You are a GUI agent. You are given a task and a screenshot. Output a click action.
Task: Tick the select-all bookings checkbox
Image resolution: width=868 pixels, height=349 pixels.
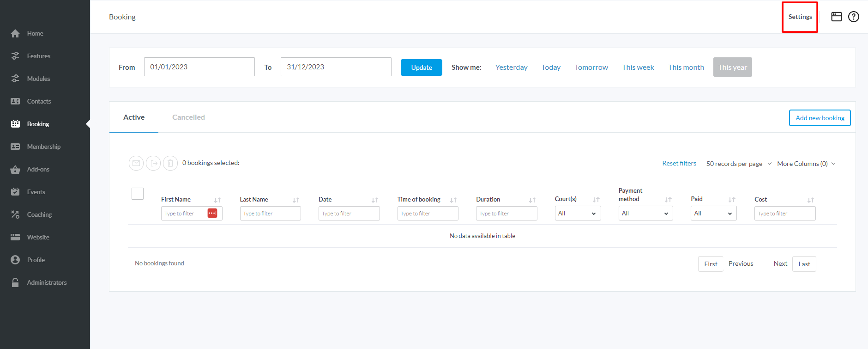click(138, 194)
